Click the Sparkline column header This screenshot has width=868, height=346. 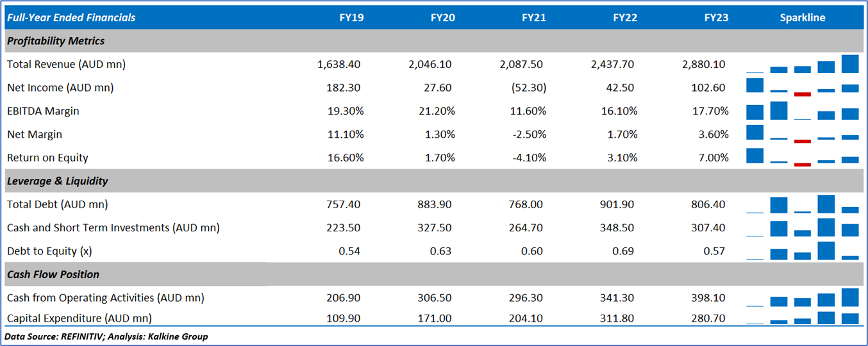pos(803,18)
